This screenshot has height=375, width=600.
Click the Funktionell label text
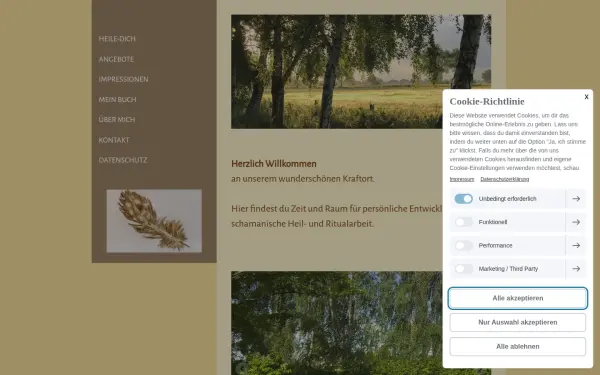493,222
